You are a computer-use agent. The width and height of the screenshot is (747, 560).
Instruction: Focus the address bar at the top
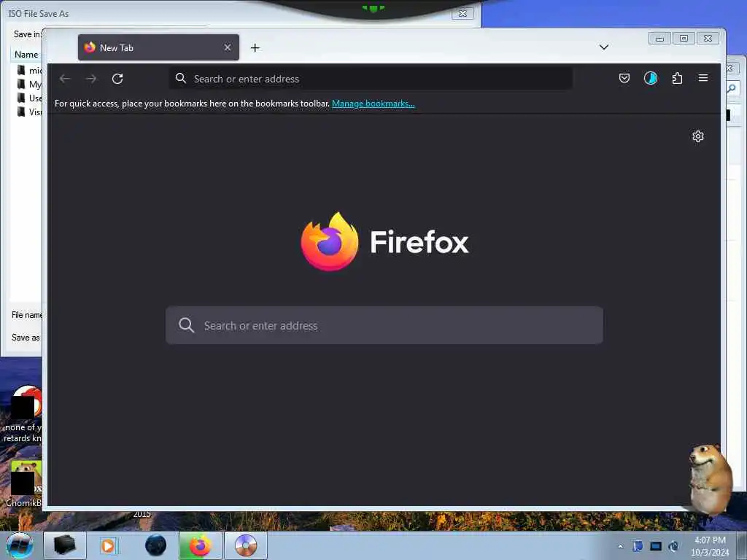(x=371, y=79)
